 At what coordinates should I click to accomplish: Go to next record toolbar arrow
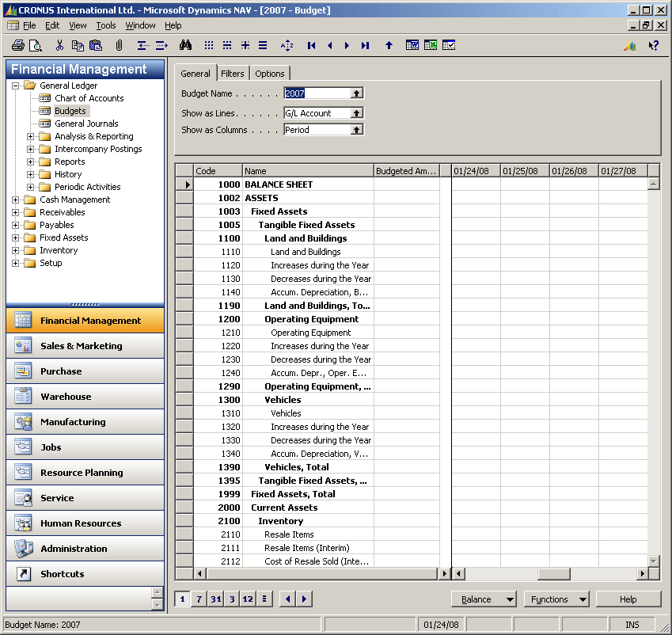click(347, 45)
